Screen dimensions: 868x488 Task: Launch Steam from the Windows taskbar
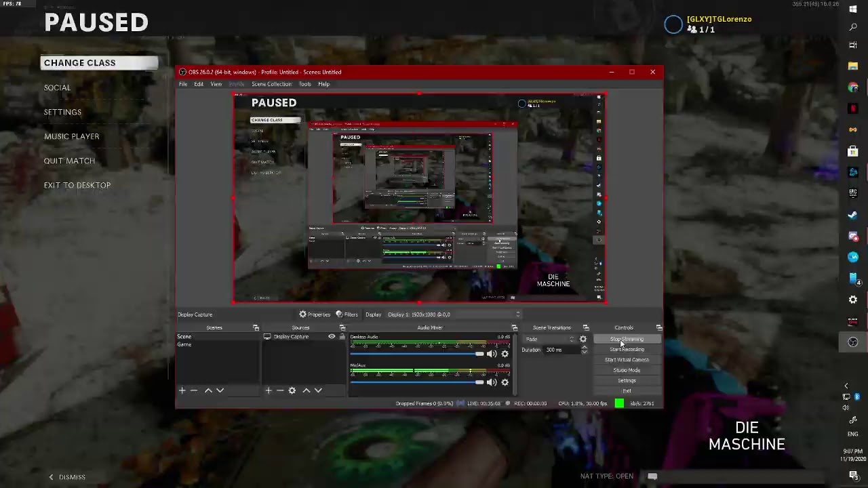tap(853, 215)
